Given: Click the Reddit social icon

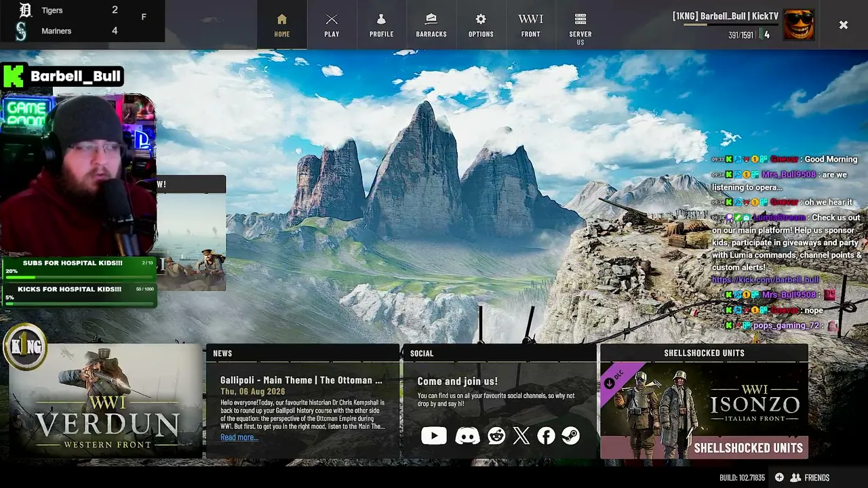Looking at the screenshot, I should click(496, 436).
